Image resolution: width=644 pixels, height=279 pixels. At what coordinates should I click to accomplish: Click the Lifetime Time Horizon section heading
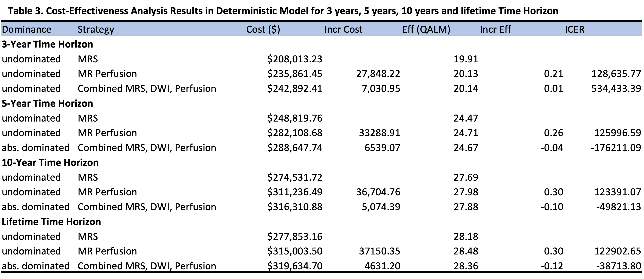click(x=51, y=222)
